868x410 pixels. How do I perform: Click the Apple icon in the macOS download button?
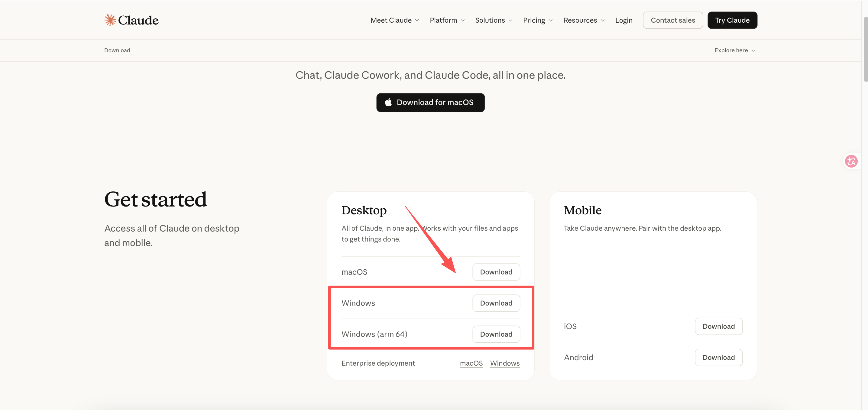388,102
